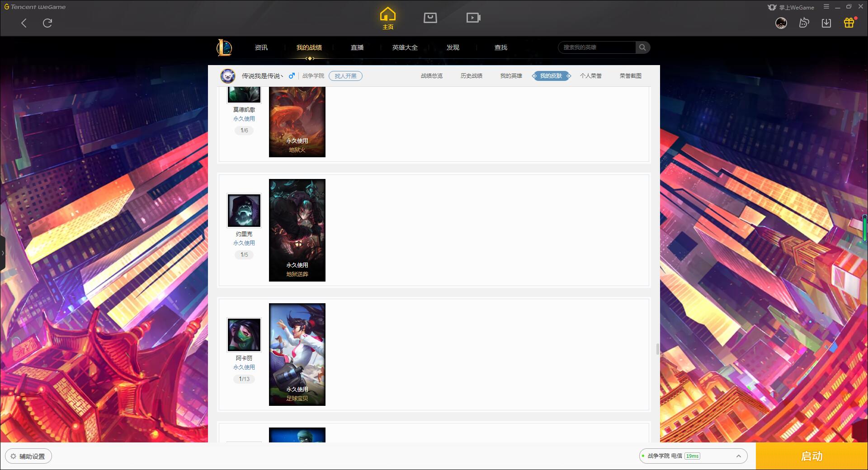This screenshot has height=470, width=868.
Task: Go back with the arrow icon
Action: (x=24, y=23)
